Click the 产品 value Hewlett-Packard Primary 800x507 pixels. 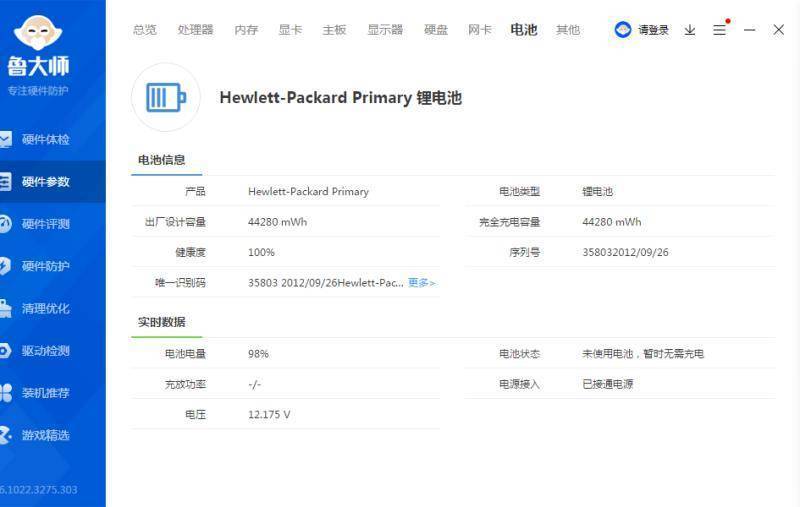(x=308, y=192)
